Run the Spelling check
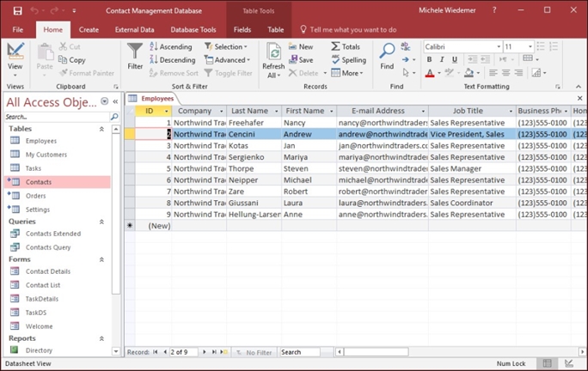 (x=349, y=59)
